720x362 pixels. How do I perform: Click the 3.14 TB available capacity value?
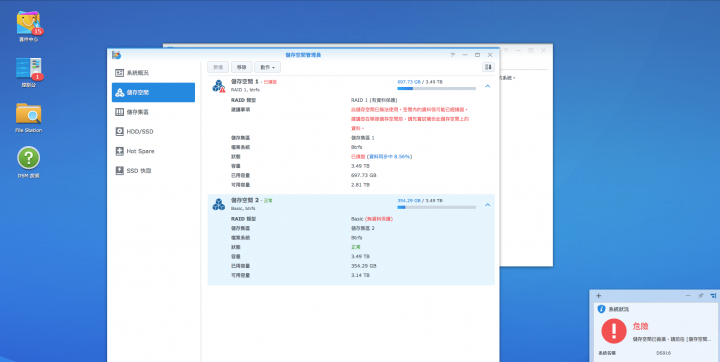pyautogui.click(x=360, y=275)
